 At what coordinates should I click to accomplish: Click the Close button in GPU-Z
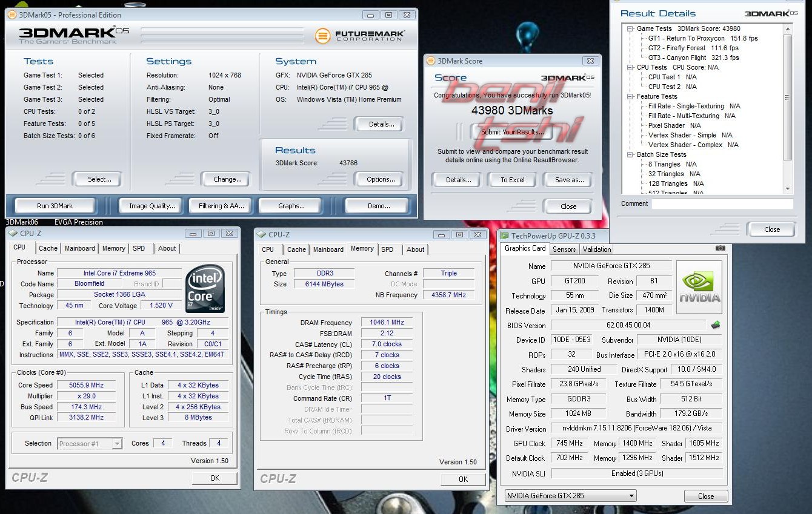click(x=706, y=496)
